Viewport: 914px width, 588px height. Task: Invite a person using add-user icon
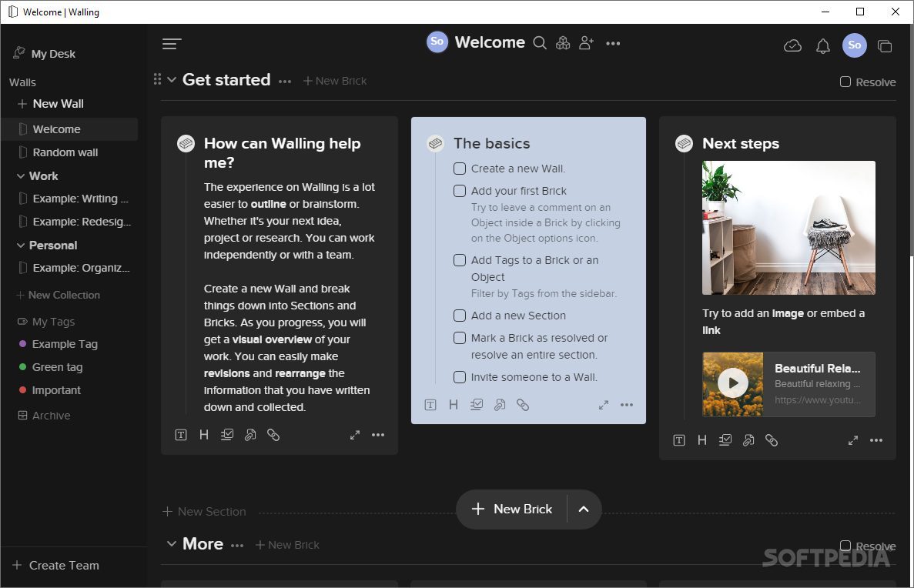click(x=587, y=42)
